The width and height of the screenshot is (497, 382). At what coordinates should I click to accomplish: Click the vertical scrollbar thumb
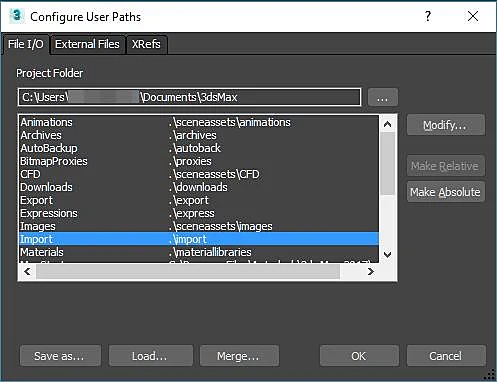click(387, 163)
